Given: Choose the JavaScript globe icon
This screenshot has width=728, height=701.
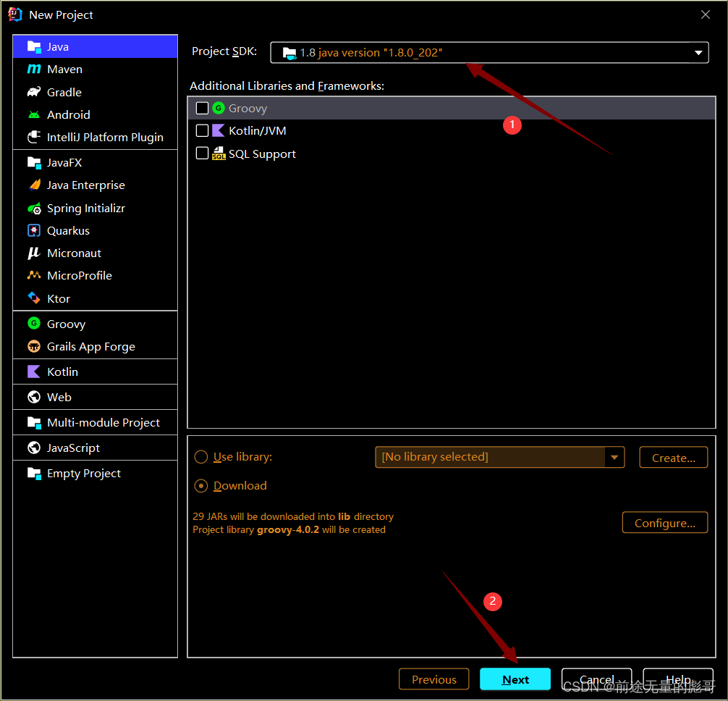Looking at the screenshot, I should pos(34,448).
